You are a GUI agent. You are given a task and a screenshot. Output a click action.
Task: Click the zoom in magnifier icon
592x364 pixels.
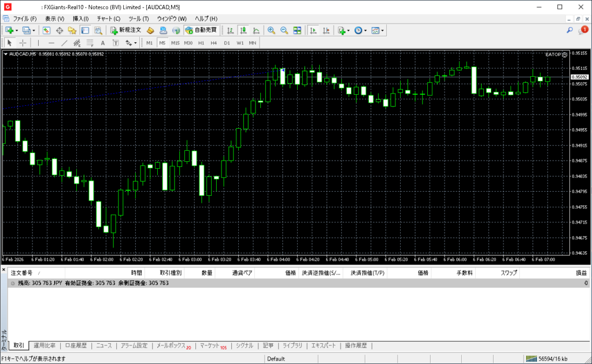coord(271,30)
